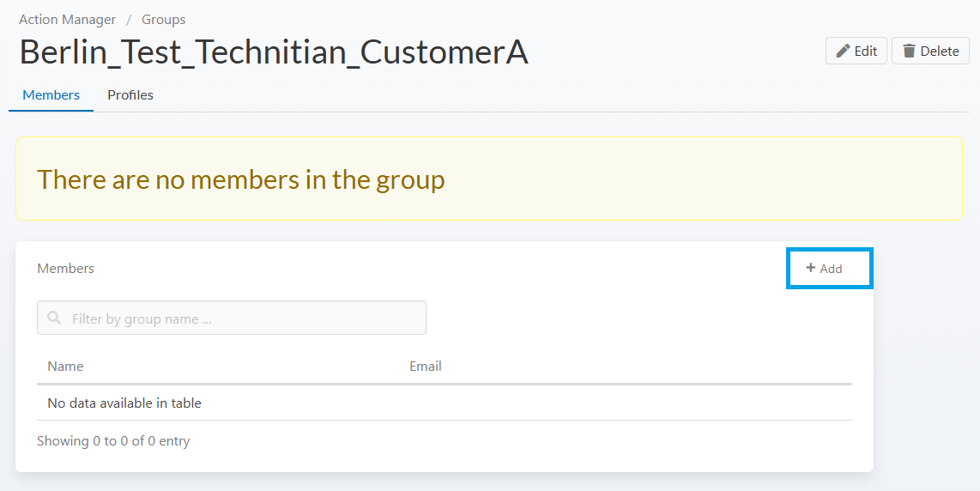Image resolution: width=980 pixels, height=491 pixels.
Task: Click the 'no members in the group' alert
Action: 241,179
